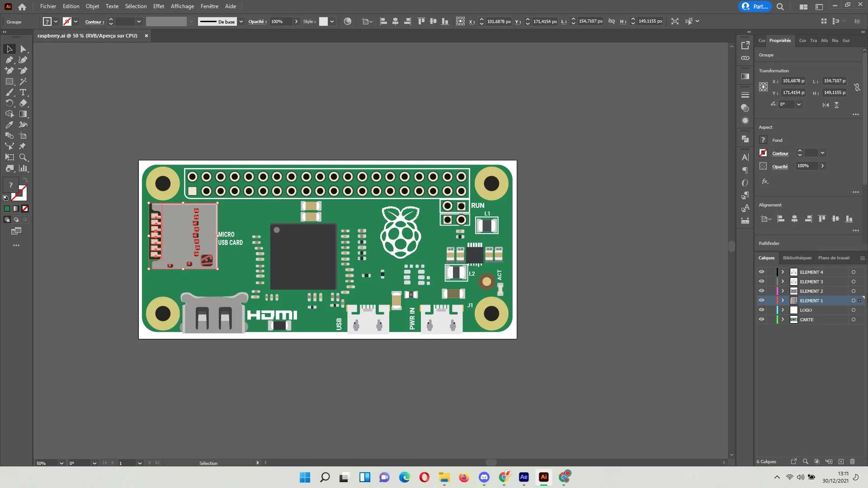Select the Direct Selection tool
Screen dimensions: 868x488
23,49
